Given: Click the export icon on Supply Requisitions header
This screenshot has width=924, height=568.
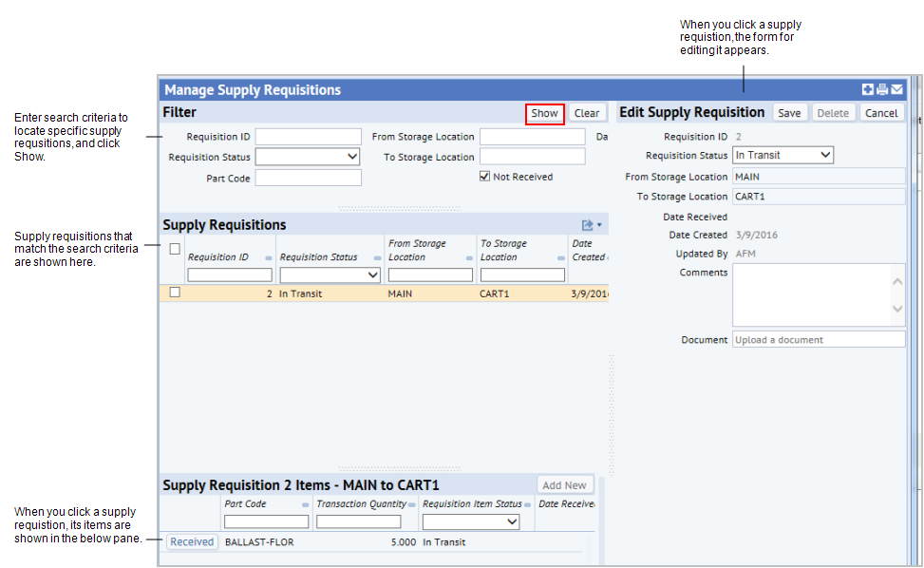Looking at the screenshot, I should (587, 224).
